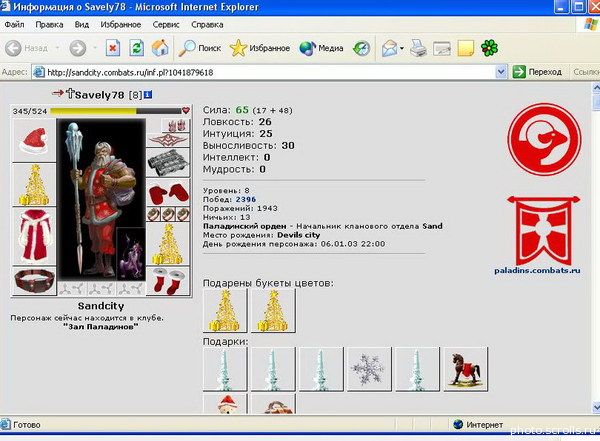Click the Paladin order red banner emblem

[543, 230]
